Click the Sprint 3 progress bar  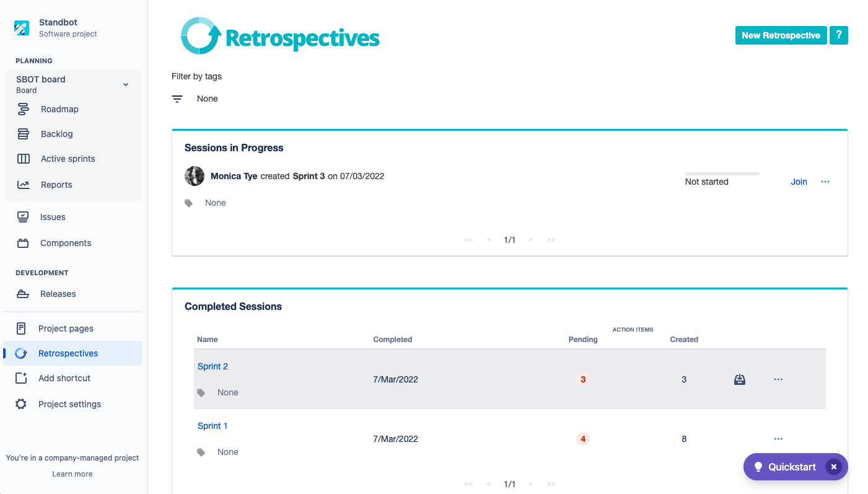click(722, 174)
